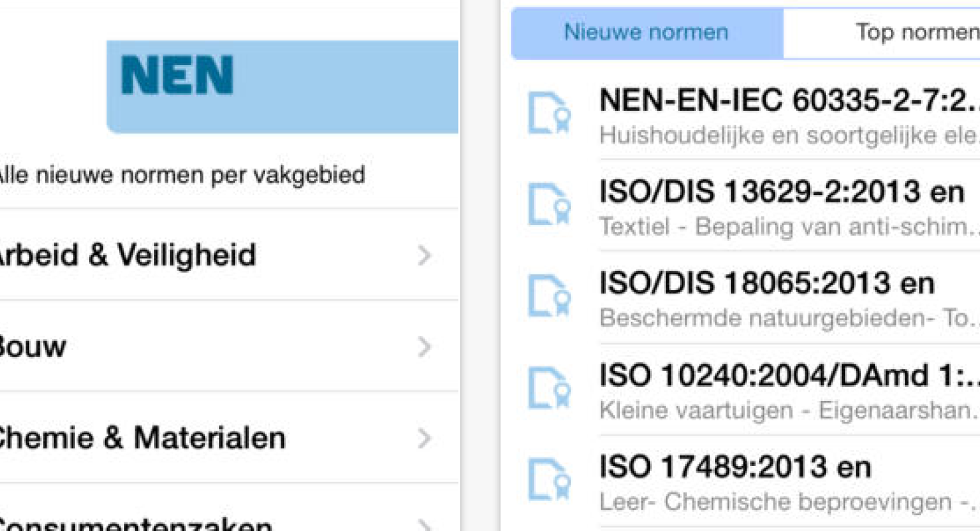Choose the icon beside ISO 17489:2013 en
Viewport: 980px width, 531px height.
point(548,481)
